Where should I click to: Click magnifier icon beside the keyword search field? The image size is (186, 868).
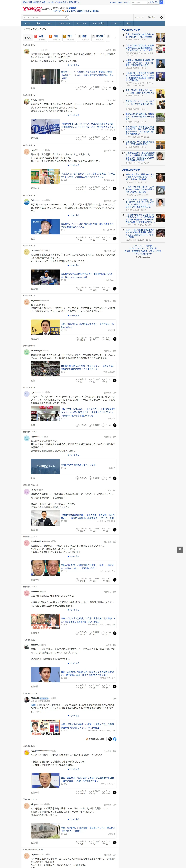66,18
